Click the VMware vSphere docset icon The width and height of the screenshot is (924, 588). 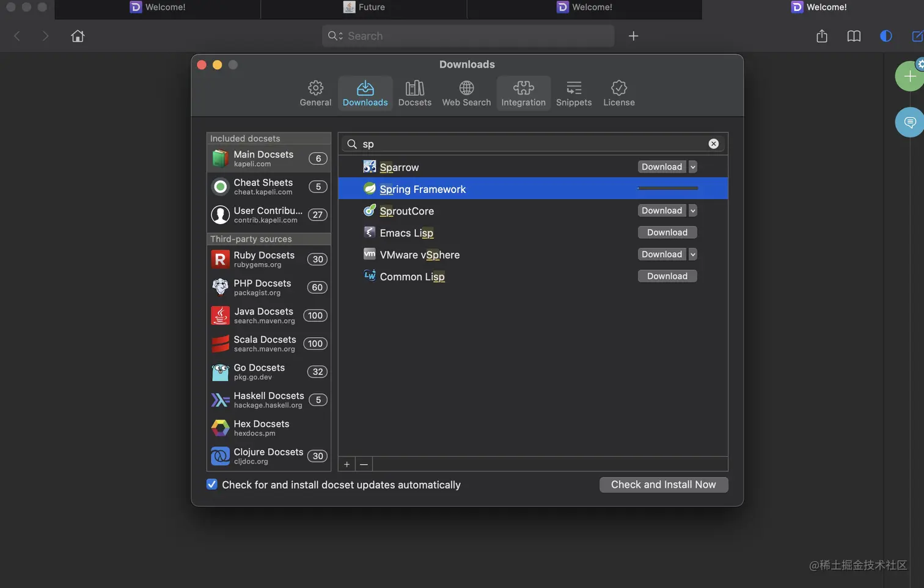click(370, 253)
